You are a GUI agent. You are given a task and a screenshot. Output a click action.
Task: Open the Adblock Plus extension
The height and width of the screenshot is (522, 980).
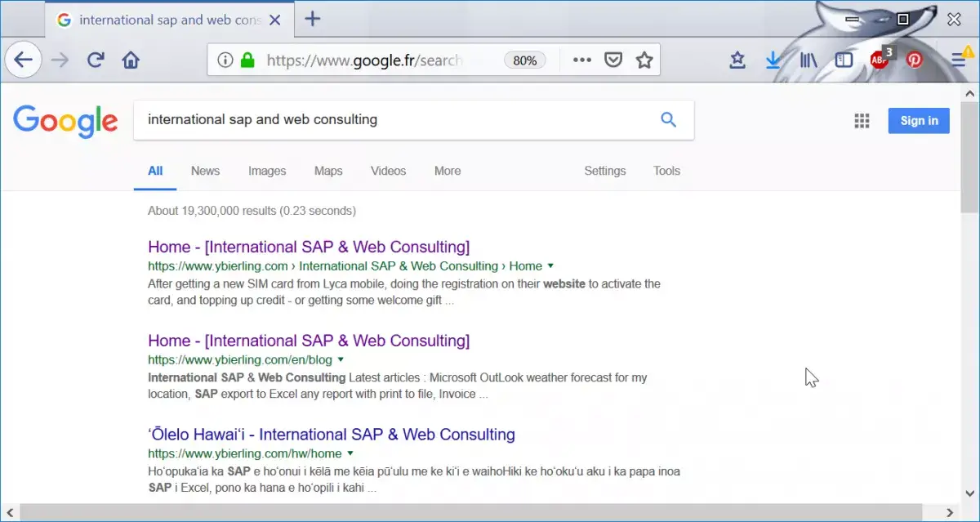point(880,58)
